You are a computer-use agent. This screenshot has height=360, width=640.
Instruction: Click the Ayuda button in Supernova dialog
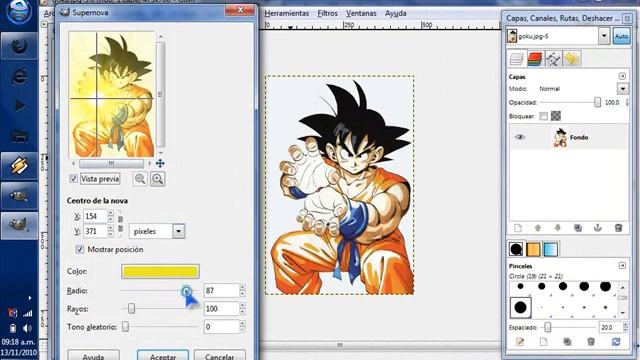point(93,355)
